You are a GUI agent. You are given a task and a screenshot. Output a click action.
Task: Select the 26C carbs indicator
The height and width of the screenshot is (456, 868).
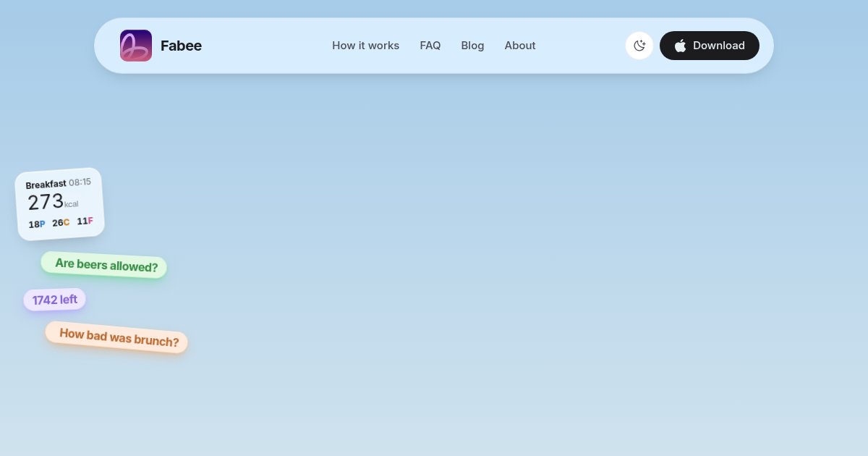[61, 222]
